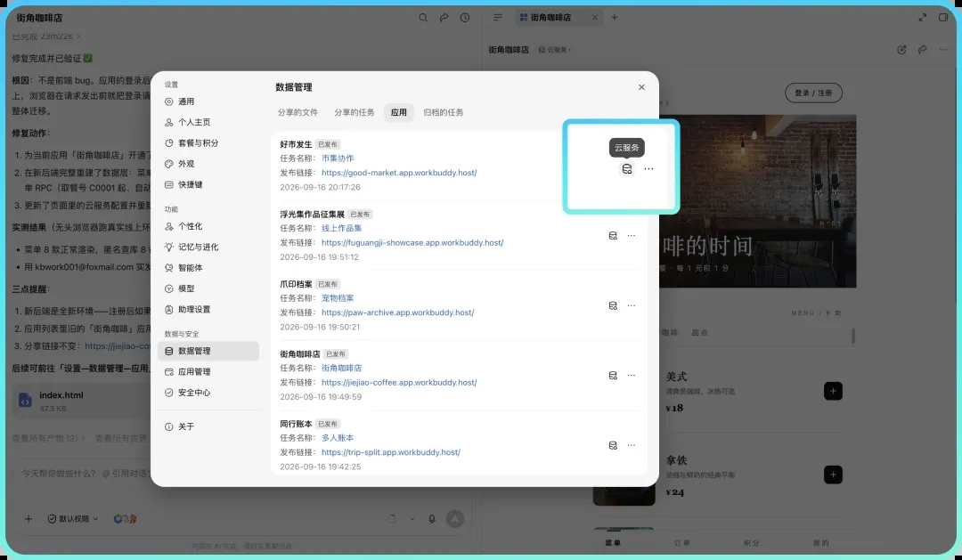Expand 云服务 dropdown in preview header

(555, 50)
